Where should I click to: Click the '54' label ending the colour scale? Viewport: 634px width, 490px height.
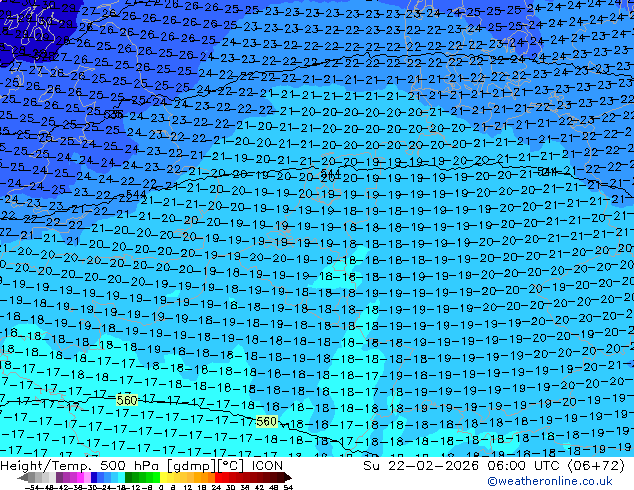point(288,488)
